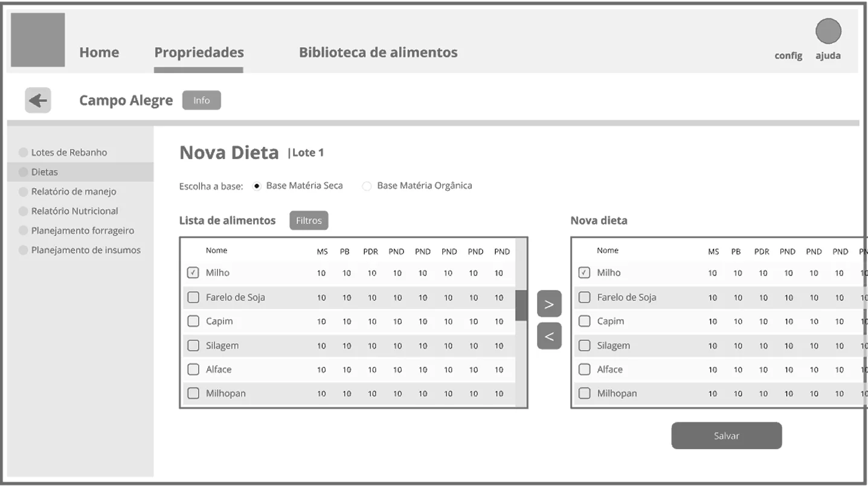Open ajuda help link
The height and width of the screenshot is (486, 868).
[x=828, y=56]
